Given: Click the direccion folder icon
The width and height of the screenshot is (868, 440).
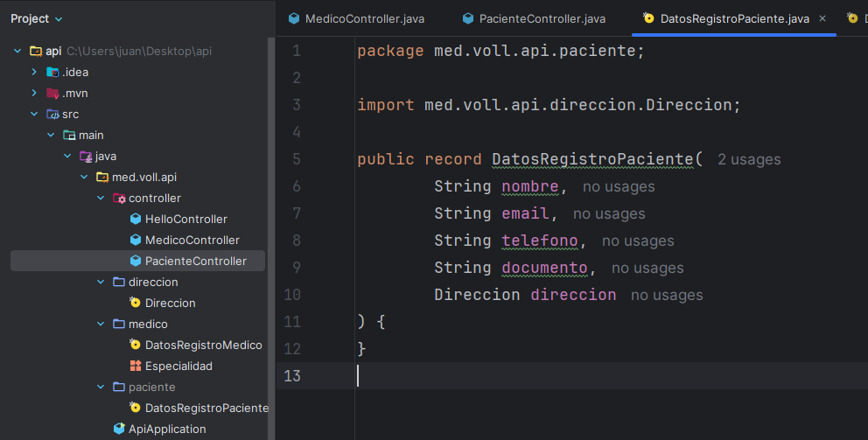Looking at the screenshot, I should pyautogui.click(x=119, y=282).
